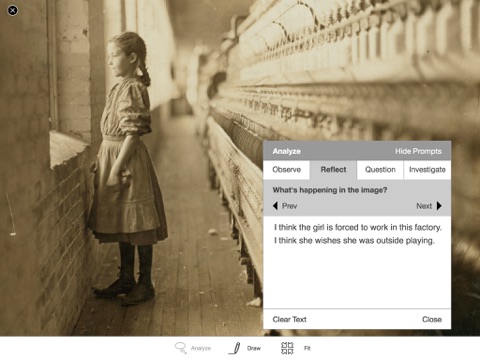Select the Draw pencil icon

tap(235, 348)
